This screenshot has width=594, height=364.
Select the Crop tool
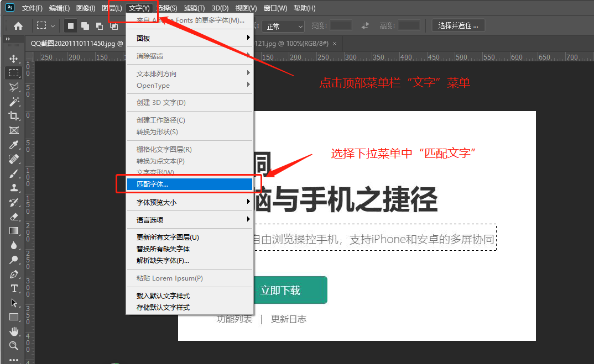click(x=14, y=116)
